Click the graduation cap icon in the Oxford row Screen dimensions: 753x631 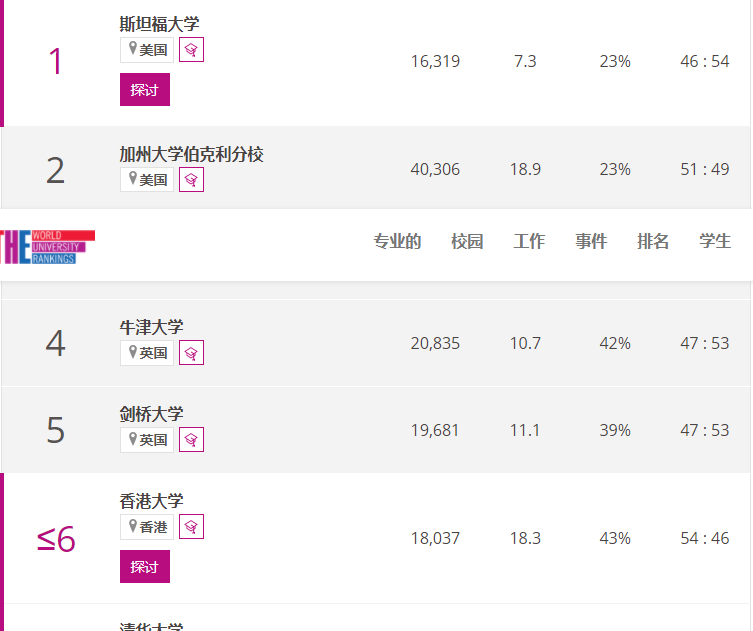[x=191, y=353]
